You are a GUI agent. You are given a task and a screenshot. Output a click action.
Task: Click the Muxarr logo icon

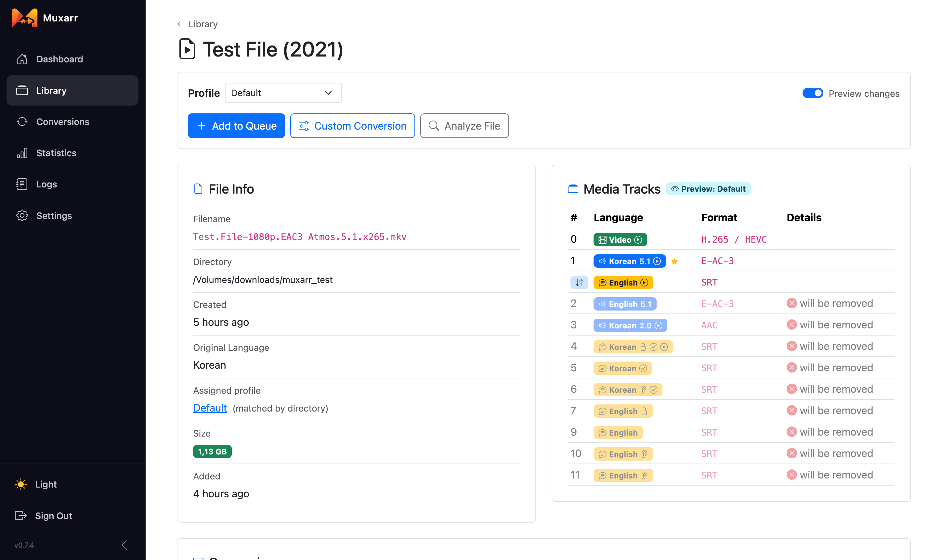pos(24,18)
